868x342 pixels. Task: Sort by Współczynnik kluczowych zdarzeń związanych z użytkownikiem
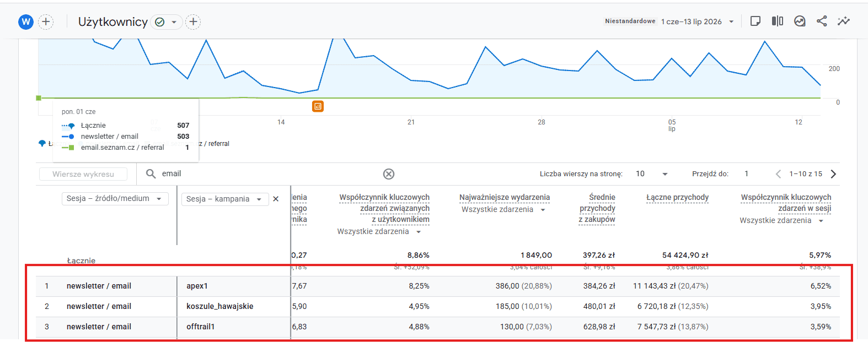tap(384, 208)
